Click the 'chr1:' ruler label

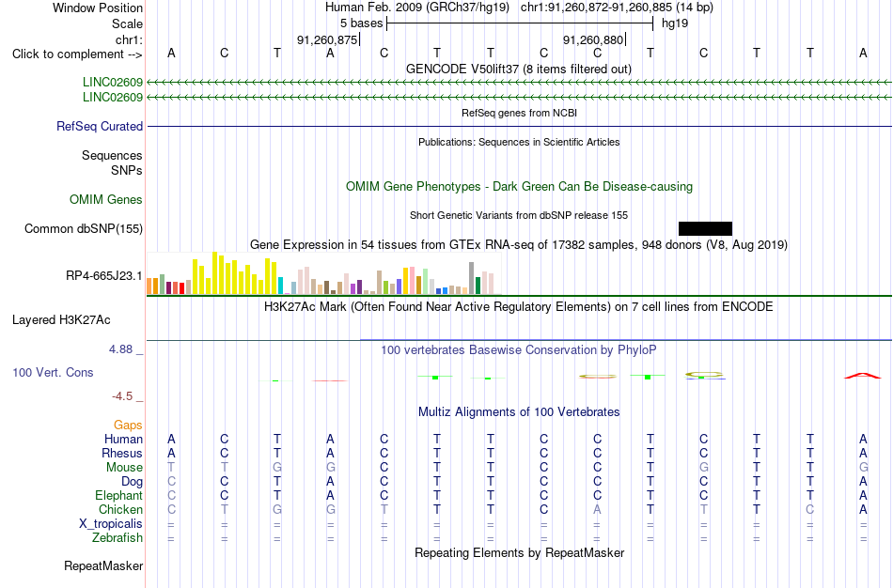point(129,39)
